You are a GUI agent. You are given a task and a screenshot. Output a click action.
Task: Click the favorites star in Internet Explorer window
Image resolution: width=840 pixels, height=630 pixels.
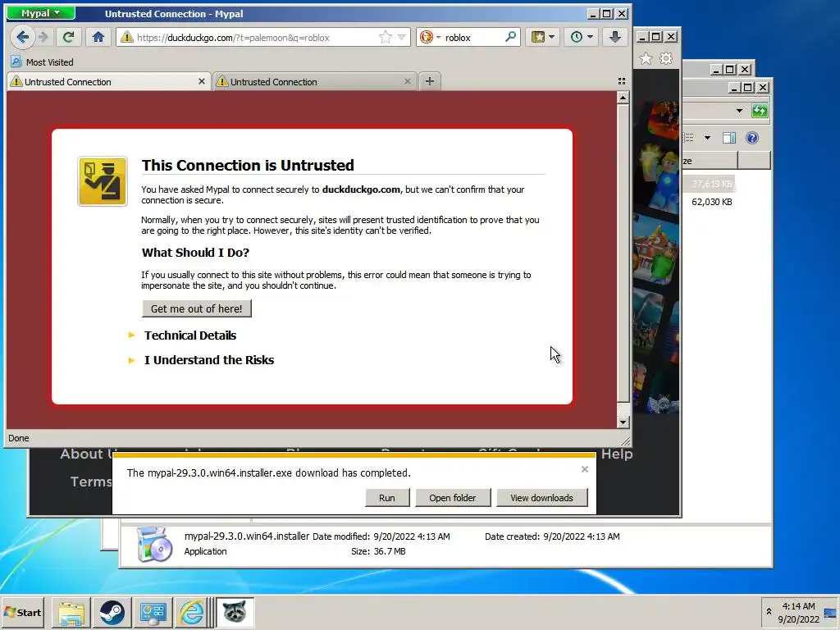(646, 58)
